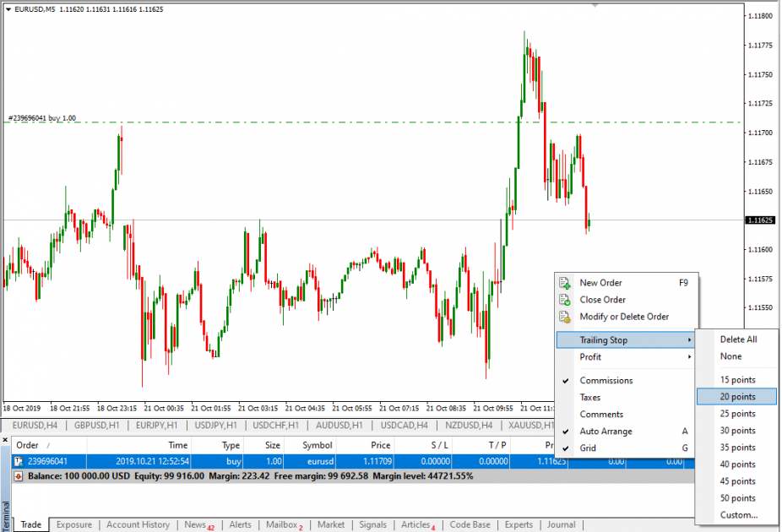Switch to the USDJPY,H1 chart tab

(x=215, y=426)
